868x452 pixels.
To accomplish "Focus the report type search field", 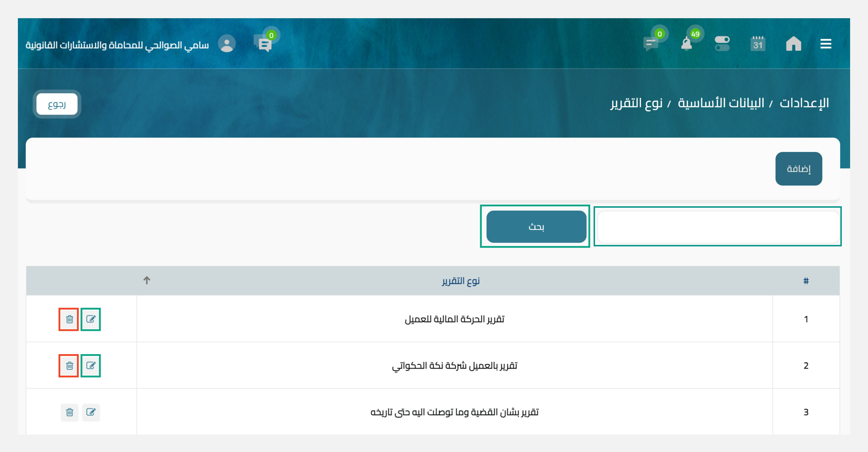I will (718, 227).
